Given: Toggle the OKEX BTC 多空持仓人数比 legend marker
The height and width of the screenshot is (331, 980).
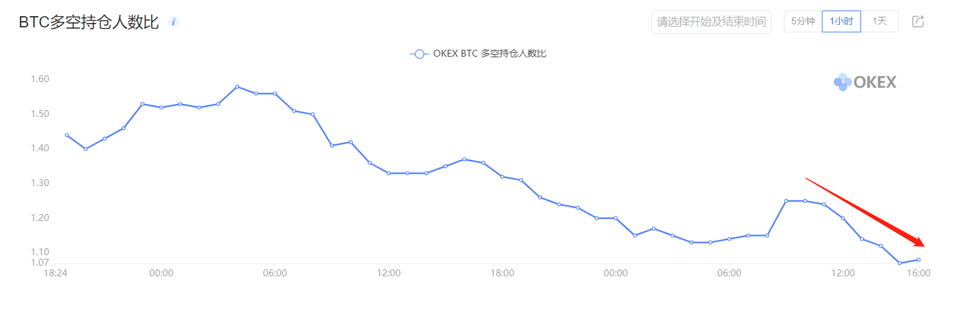Looking at the screenshot, I should [x=419, y=54].
